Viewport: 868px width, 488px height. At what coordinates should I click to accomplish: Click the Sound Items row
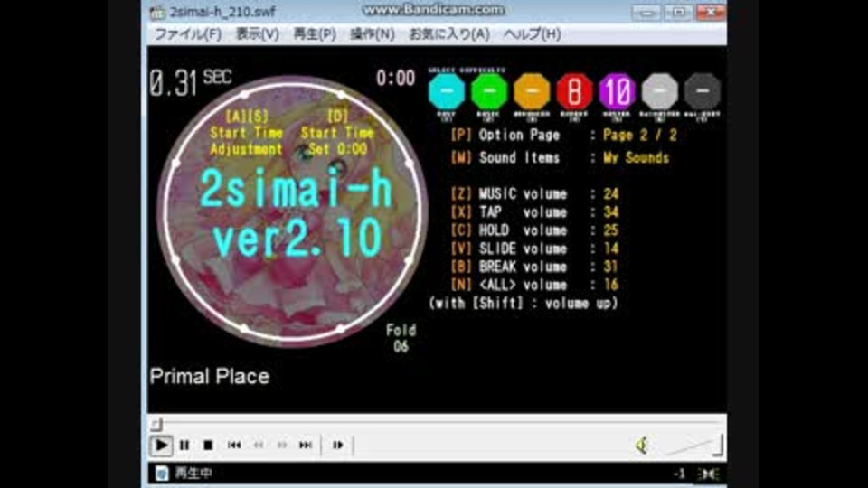tap(560, 157)
